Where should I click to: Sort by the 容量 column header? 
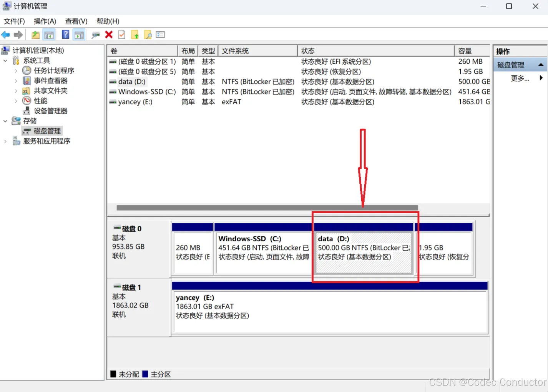[472, 51]
